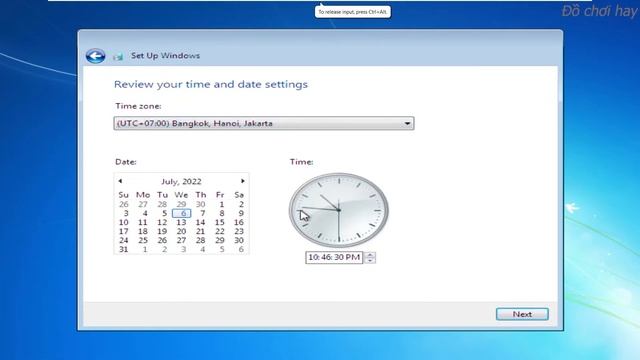Decrease time with the down spinner arrow

coord(370,260)
